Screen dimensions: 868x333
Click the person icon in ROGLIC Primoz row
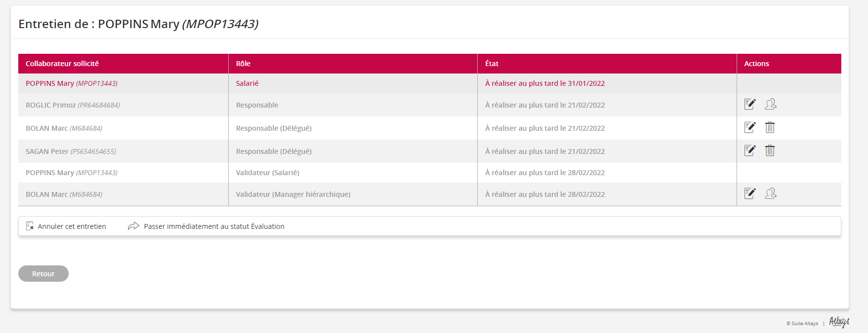tap(770, 104)
